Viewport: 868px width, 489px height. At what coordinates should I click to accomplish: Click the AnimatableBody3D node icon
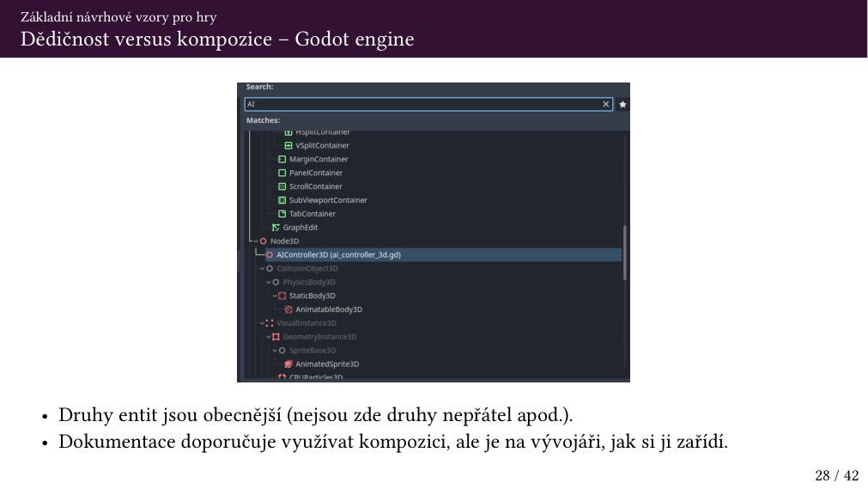coord(288,309)
